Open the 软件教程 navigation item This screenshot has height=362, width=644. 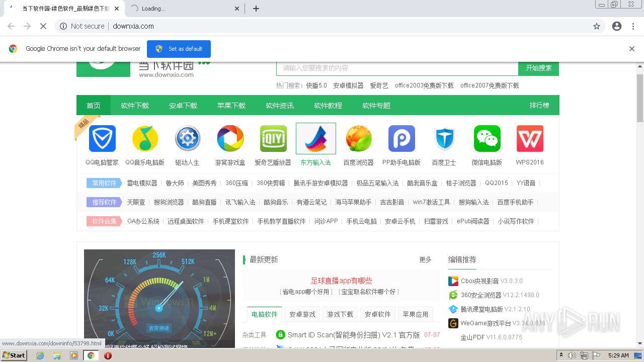[328, 106]
